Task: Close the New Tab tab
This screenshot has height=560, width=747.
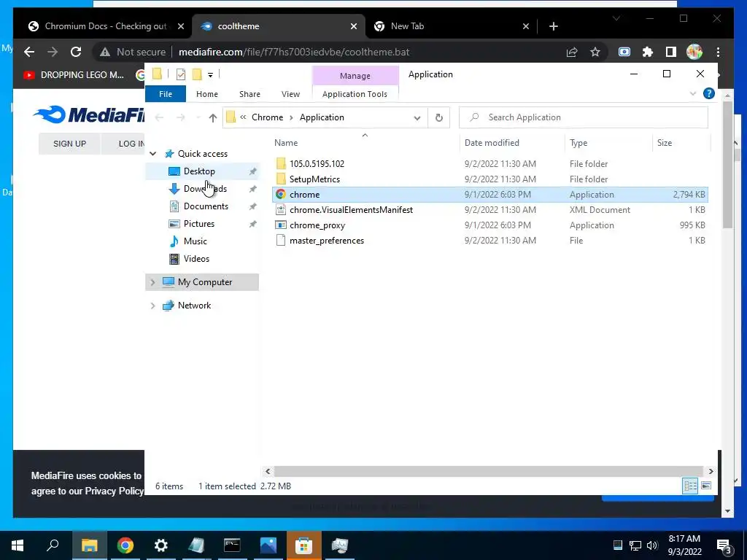Action: 525,26
